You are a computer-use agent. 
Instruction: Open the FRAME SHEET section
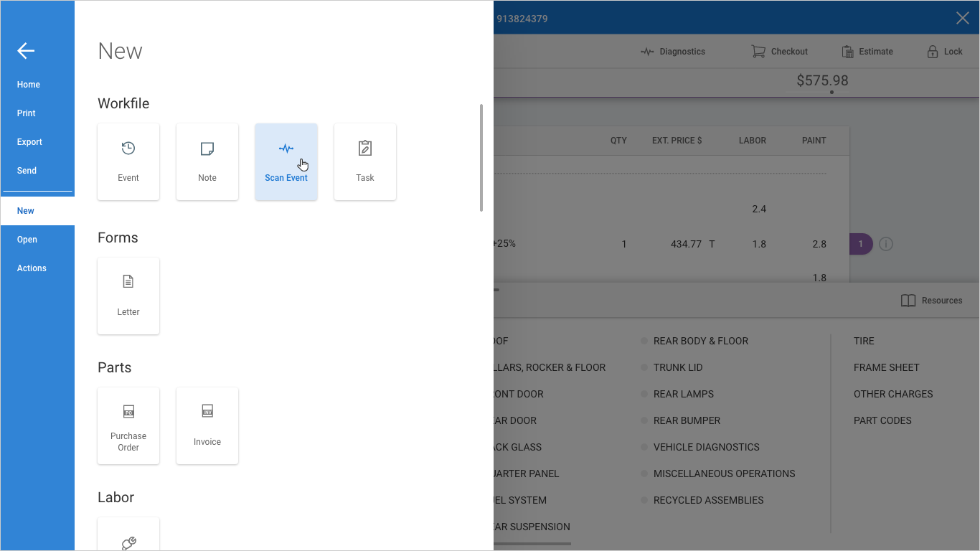tap(886, 367)
